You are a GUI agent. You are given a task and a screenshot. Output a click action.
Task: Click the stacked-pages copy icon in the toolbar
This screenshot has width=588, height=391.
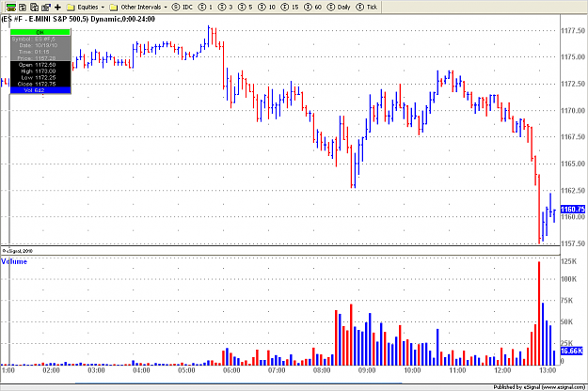(x=34, y=7)
